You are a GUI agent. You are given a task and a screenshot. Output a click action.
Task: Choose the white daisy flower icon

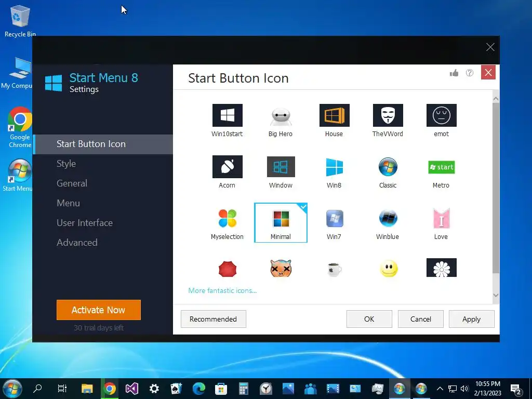click(442, 268)
